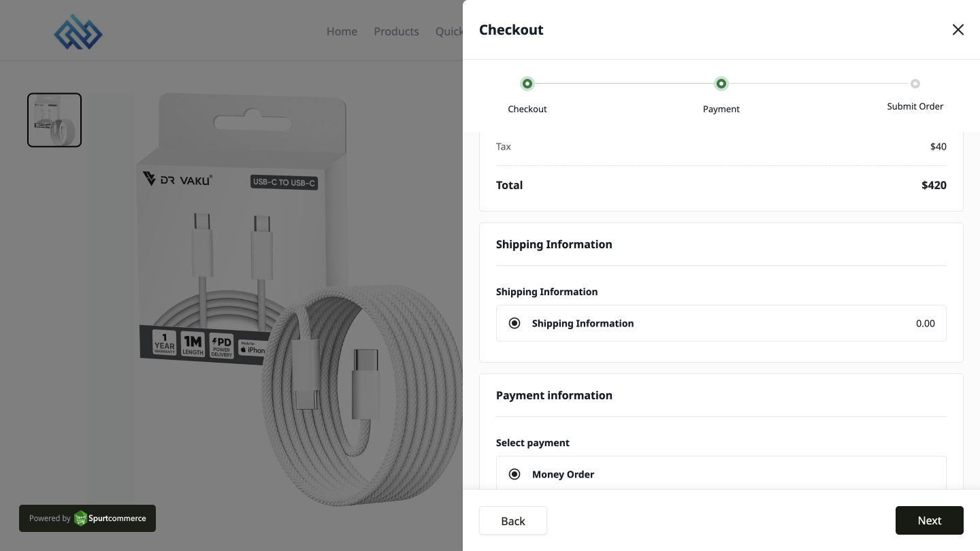Select the Shipping Information radio button
980x551 pixels.
pyautogui.click(x=514, y=323)
